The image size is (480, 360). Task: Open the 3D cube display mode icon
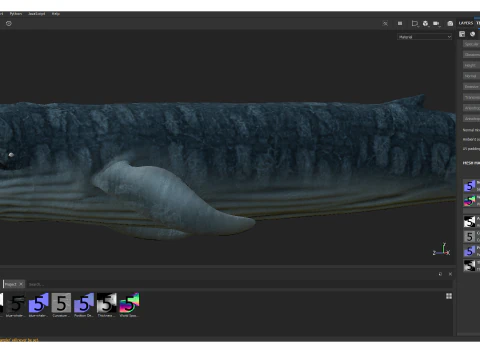coord(425,23)
